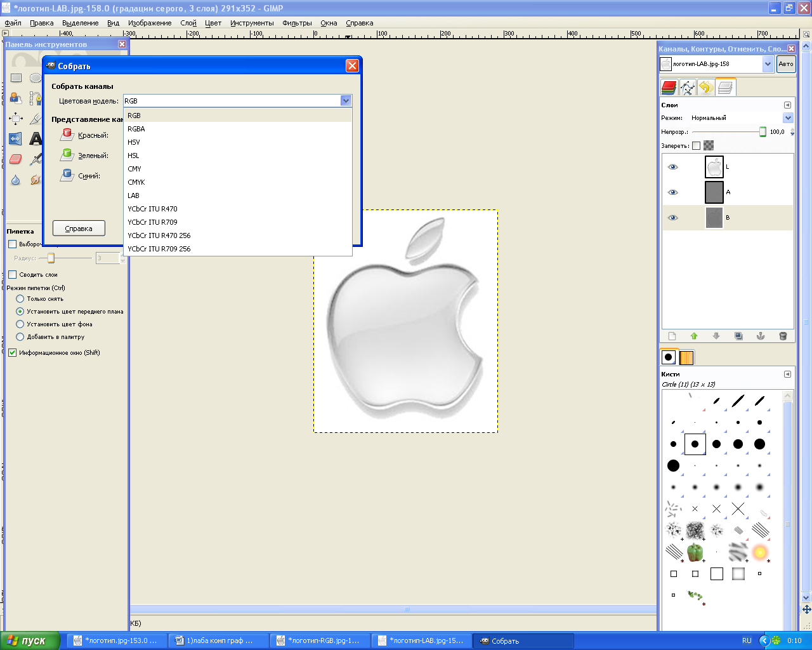812x650 pixels.
Task: Select the Flip tool
Action: [16, 139]
